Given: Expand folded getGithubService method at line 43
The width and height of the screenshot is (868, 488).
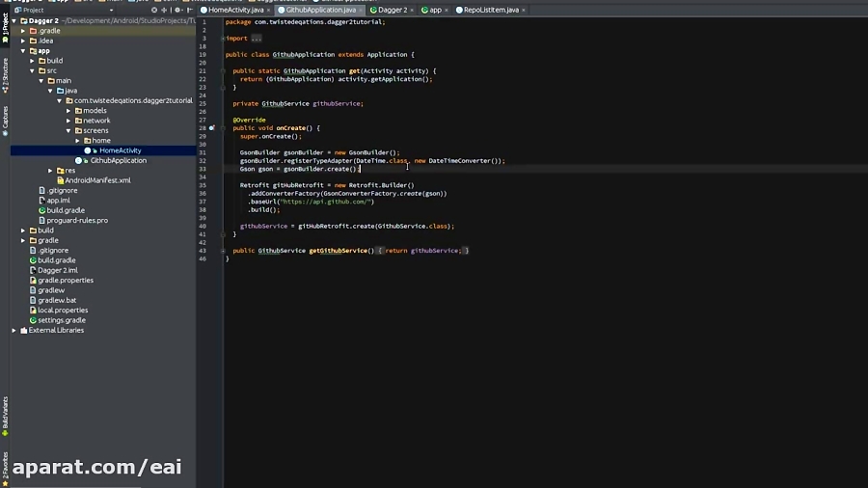Looking at the screenshot, I should coord(223,251).
